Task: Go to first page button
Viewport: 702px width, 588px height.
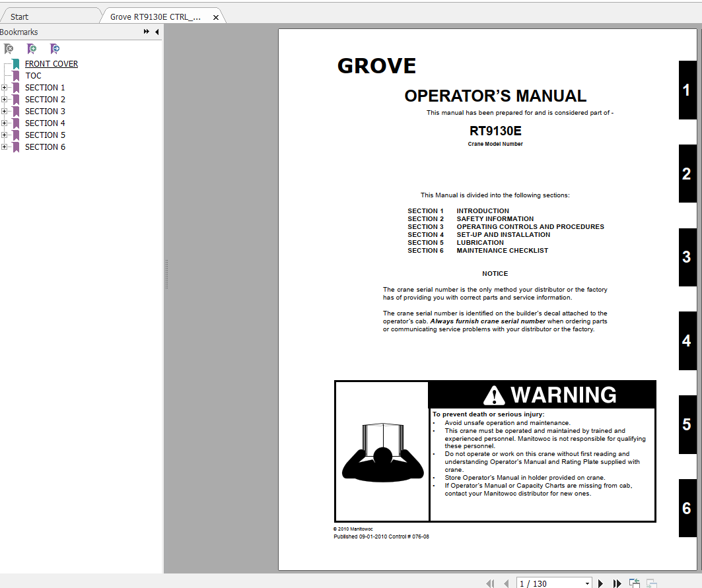Action: [x=490, y=583]
